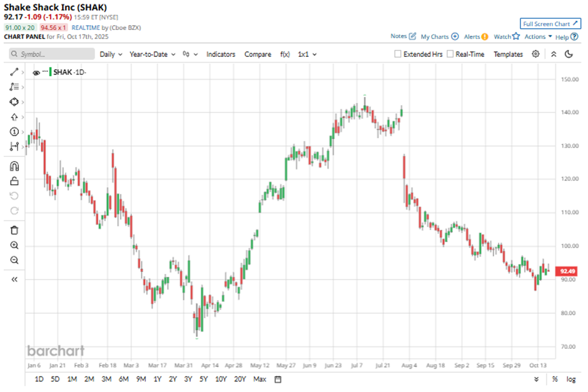Open Indicators menu
Image resolution: width=588 pixels, height=392 pixels.
click(220, 54)
